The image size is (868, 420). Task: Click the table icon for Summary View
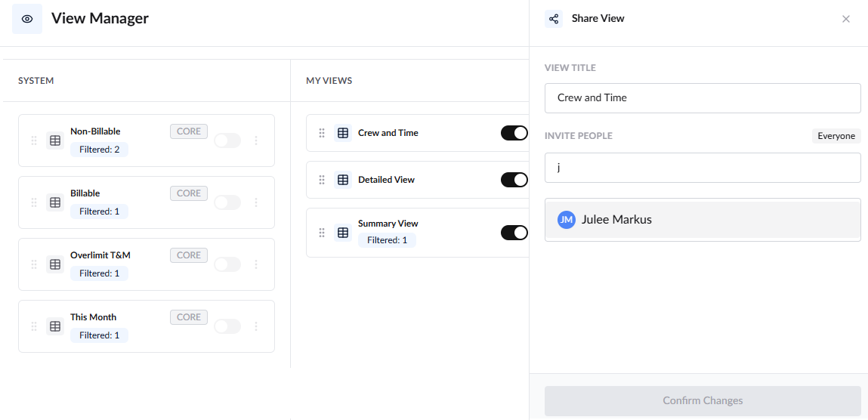pyautogui.click(x=343, y=233)
